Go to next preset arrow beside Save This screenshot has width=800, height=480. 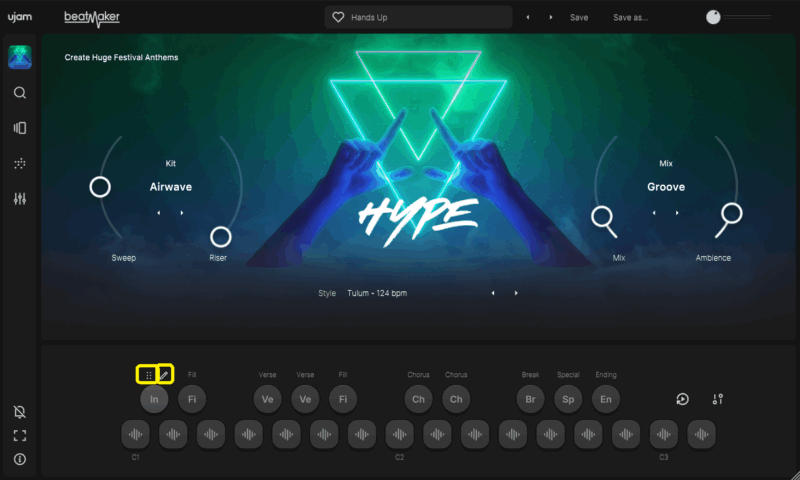(551, 17)
